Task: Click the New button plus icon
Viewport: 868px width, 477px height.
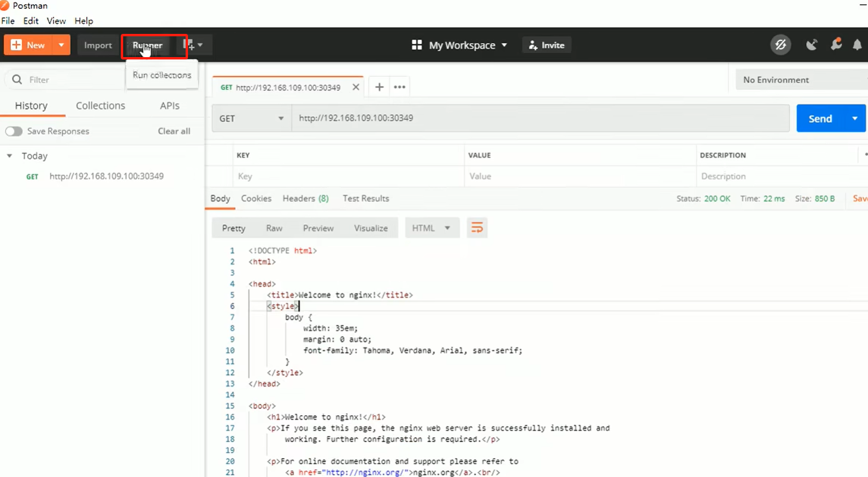Action: pos(16,45)
